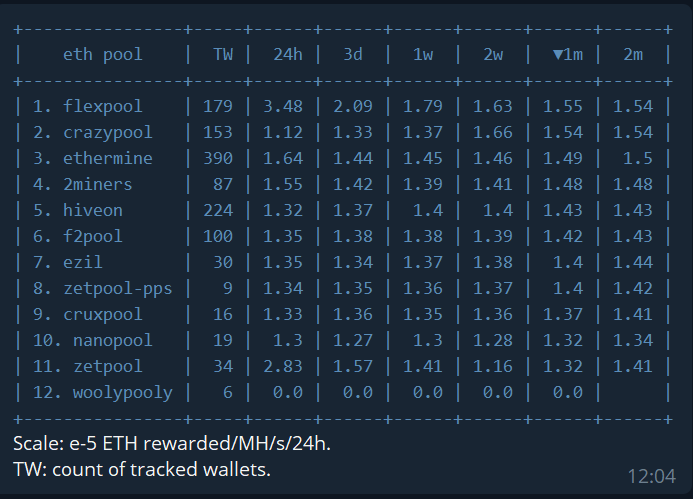Click the "1. flexpool" row name
This screenshot has height=499, width=693.
pyautogui.click(x=88, y=107)
